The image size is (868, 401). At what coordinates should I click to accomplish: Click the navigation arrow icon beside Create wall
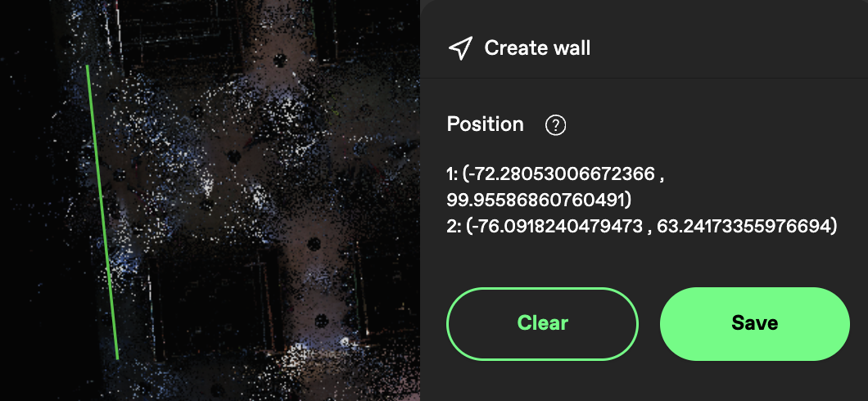pos(460,48)
